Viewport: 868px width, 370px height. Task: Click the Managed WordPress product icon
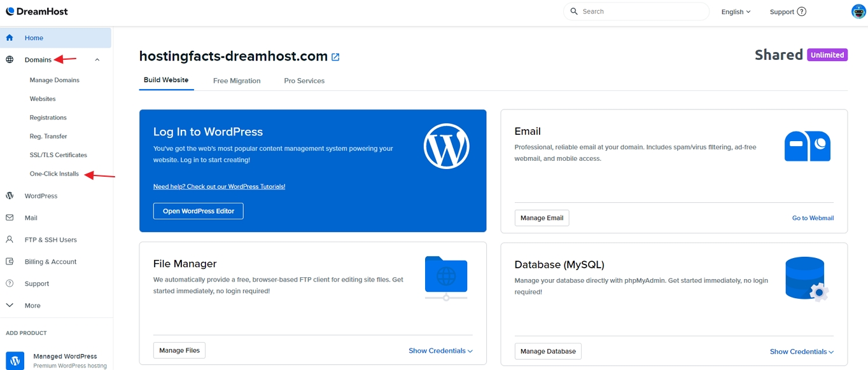15,360
